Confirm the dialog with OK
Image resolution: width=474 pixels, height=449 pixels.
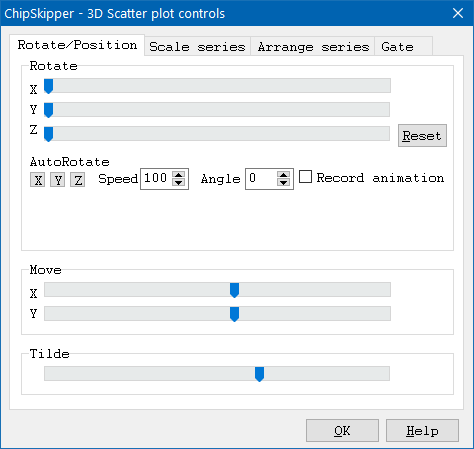click(342, 431)
